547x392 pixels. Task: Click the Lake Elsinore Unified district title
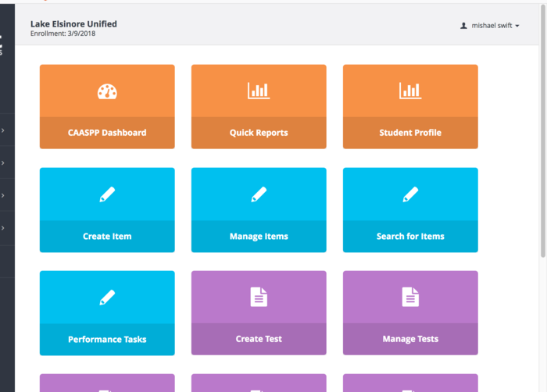point(73,24)
